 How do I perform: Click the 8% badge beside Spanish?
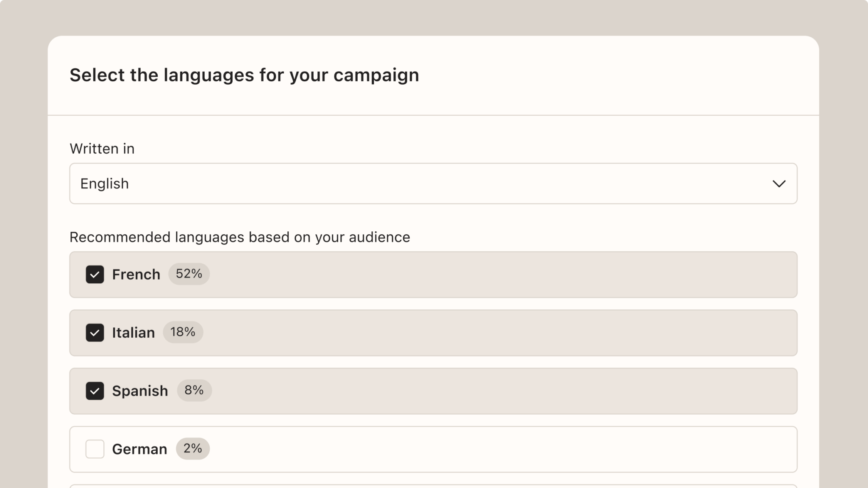point(194,390)
